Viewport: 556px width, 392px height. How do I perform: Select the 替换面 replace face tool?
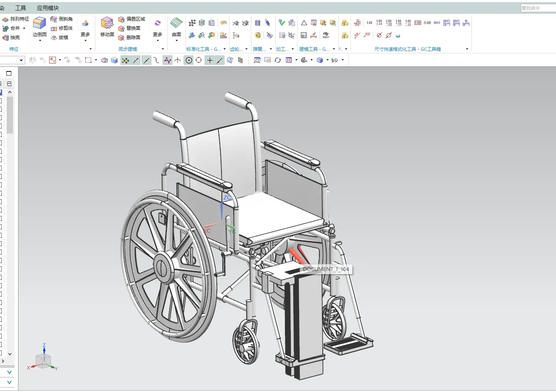click(x=129, y=28)
